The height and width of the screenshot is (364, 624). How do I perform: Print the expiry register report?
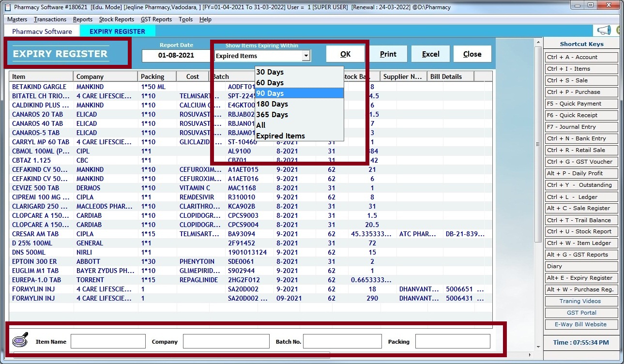388,54
